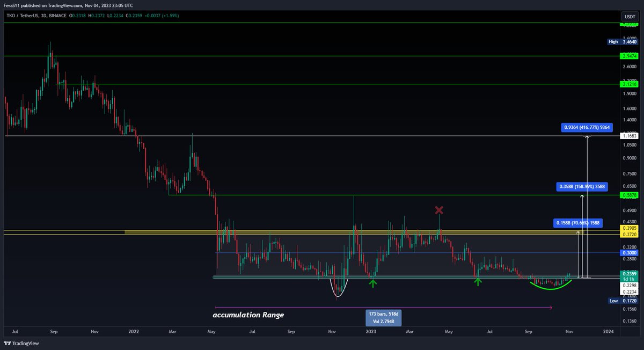Select the High 3.4640 marker
Image resolution: width=644 pixels, height=350 pixels.
point(623,41)
